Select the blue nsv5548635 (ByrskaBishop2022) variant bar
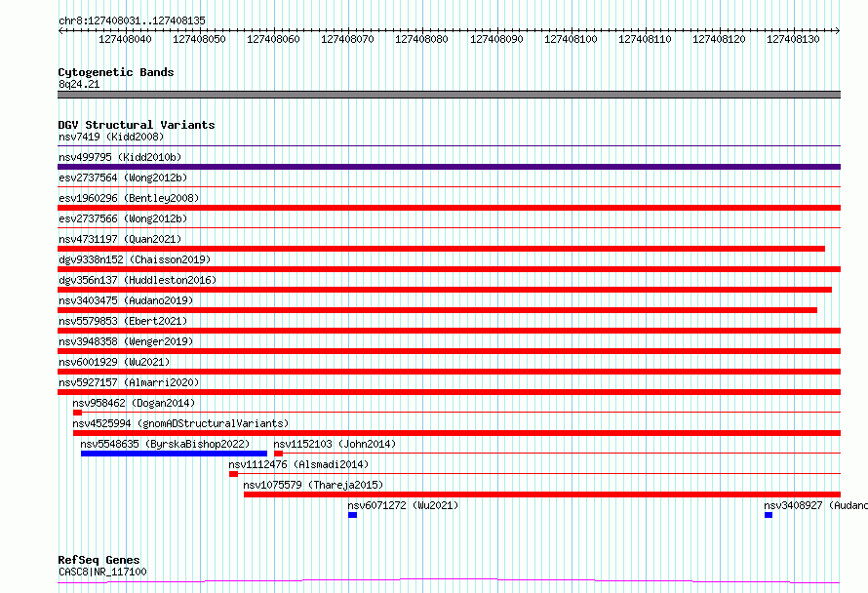The width and height of the screenshot is (868, 593). (174, 454)
